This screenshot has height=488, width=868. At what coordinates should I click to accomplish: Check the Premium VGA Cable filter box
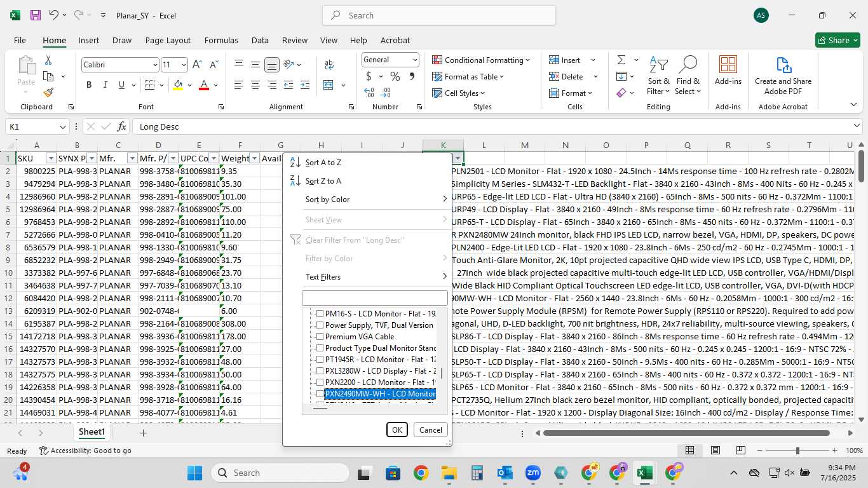coord(320,337)
